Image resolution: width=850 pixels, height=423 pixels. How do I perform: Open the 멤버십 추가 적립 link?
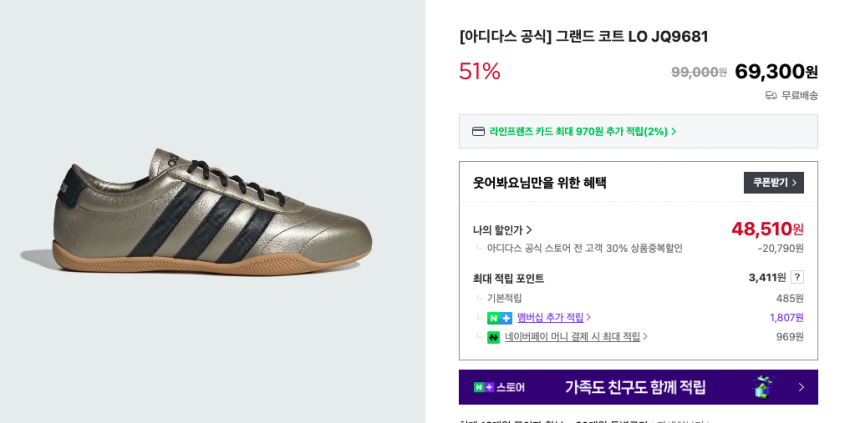[x=550, y=318]
